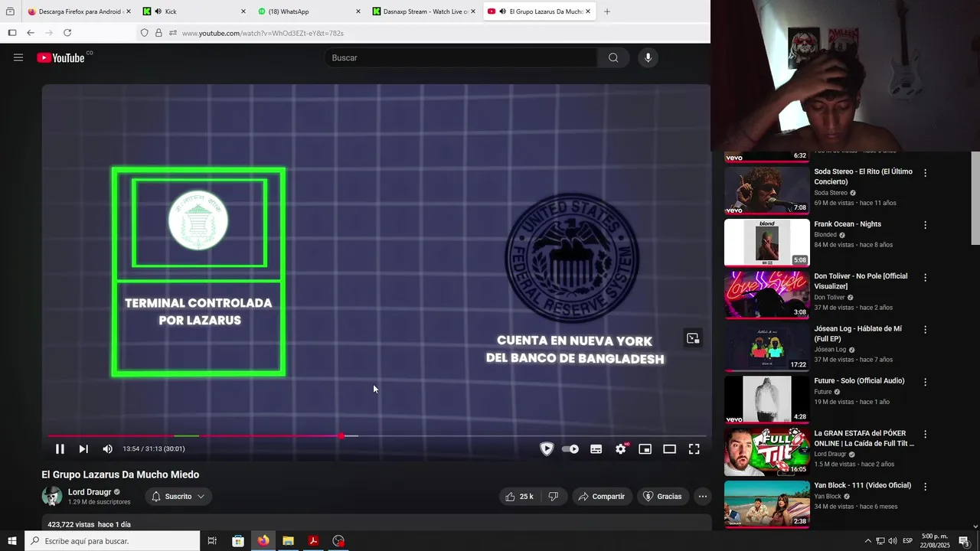
Task: Toggle the Firefox sidebar button
Action: click(x=11, y=33)
